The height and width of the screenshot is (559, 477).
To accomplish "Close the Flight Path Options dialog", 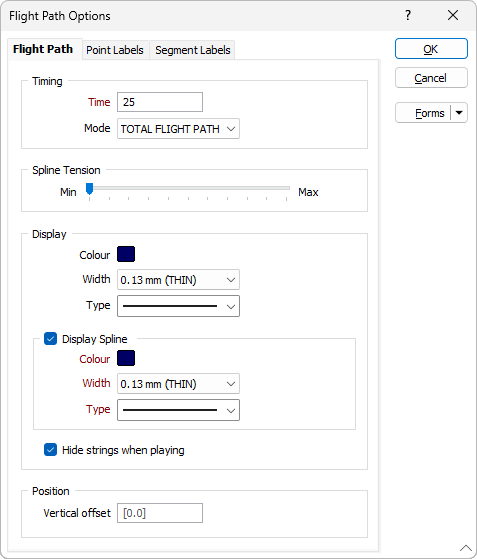I will [453, 15].
